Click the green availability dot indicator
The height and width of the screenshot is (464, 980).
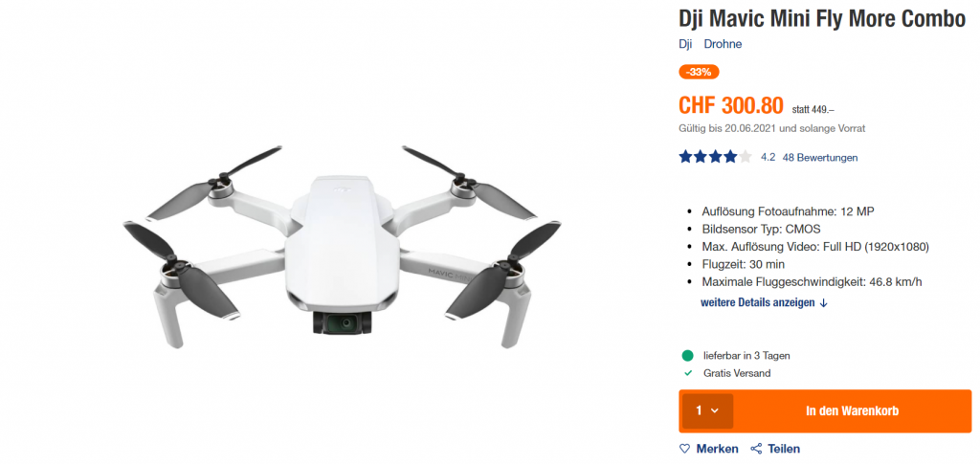coord(687,356)
